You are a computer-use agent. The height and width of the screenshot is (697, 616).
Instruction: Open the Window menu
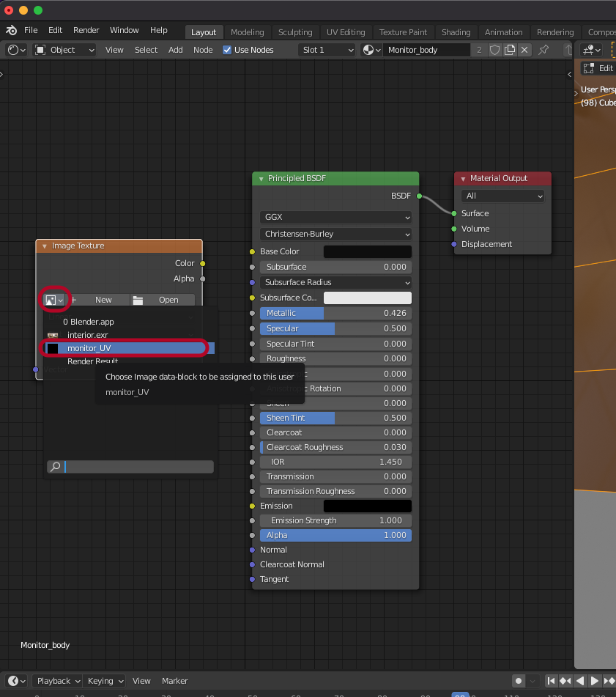[125, 30]
